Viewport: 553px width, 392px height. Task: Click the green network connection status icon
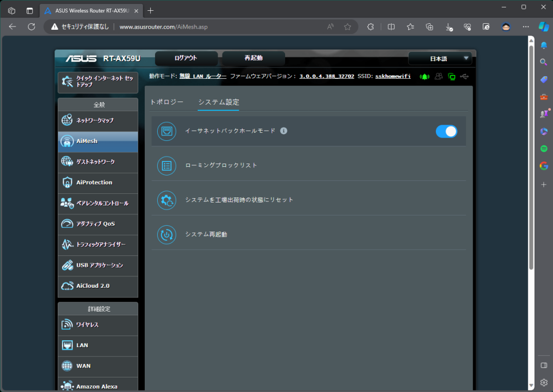451,77
